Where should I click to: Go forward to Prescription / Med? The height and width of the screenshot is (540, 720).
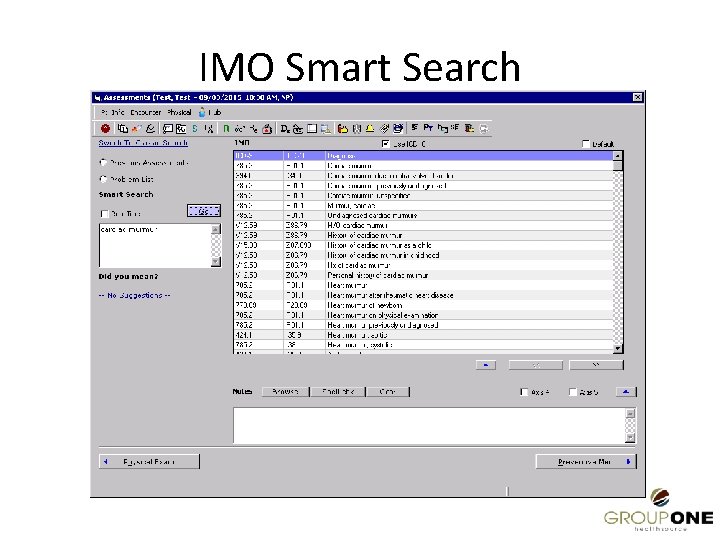click(x=586, y=461)
